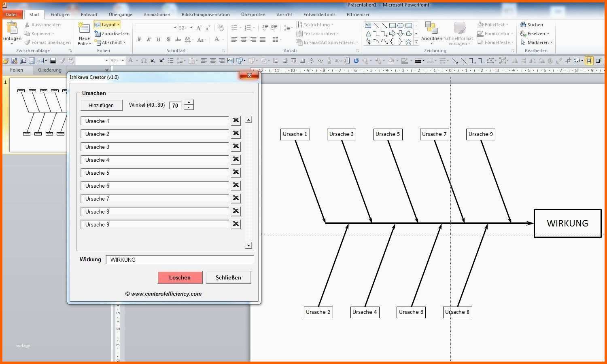Remove Ursache 8 with its X button
607x364 pixels.
click(236, 211)
